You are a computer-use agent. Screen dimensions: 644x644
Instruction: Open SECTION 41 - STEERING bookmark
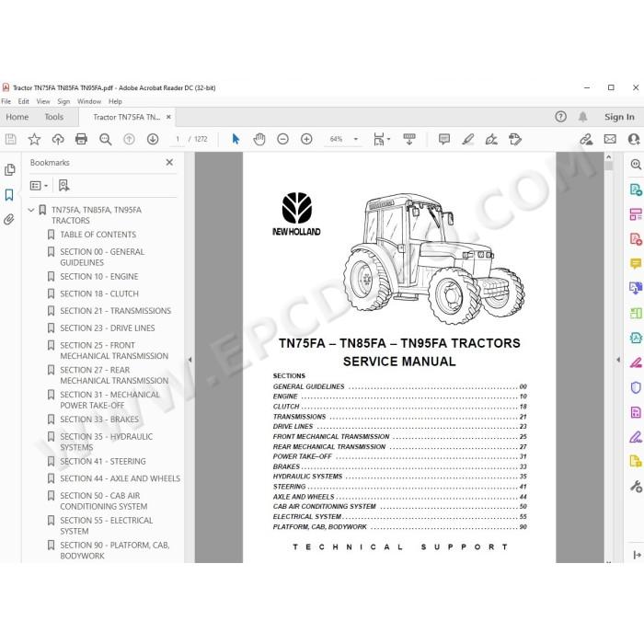pyautogui.click(x=103, y=462)
